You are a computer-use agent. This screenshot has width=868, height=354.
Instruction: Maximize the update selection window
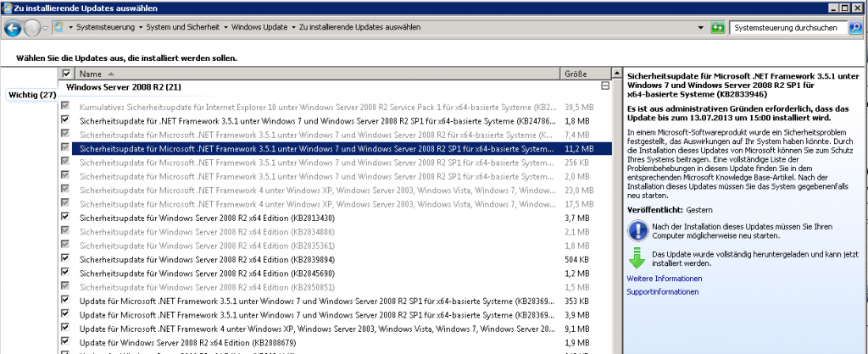pos(847,8)
